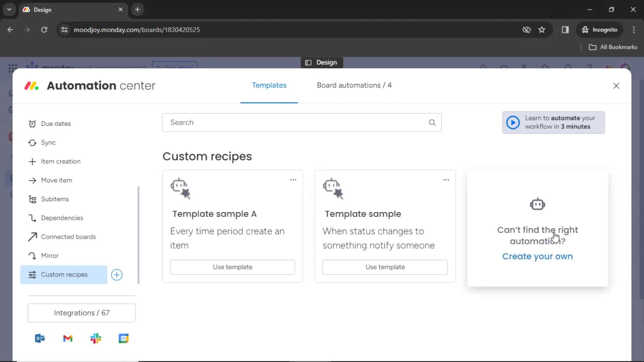
Task: Select the Sync automation icon
Action: [x=32, y=142]
